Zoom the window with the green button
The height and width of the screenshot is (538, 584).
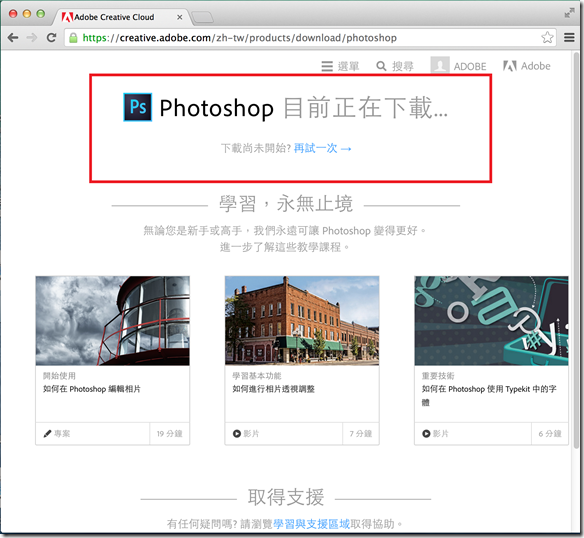41,14
